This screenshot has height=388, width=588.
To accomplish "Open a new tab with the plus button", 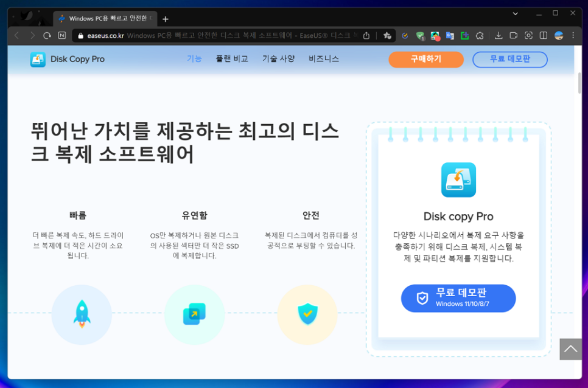I will click(166, 19).
